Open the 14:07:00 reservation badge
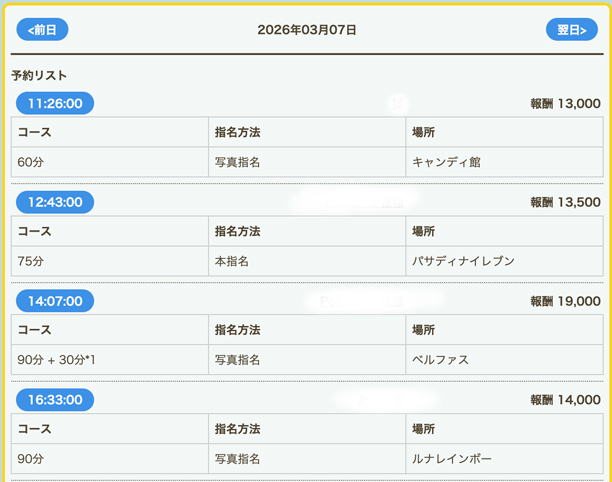612x482 pixels. pos(55,301)
